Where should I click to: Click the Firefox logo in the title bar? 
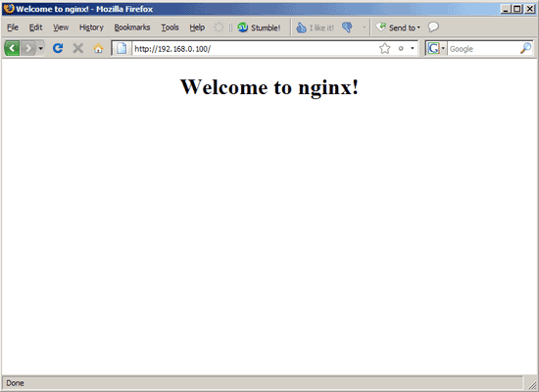click(x=9, y=8)
